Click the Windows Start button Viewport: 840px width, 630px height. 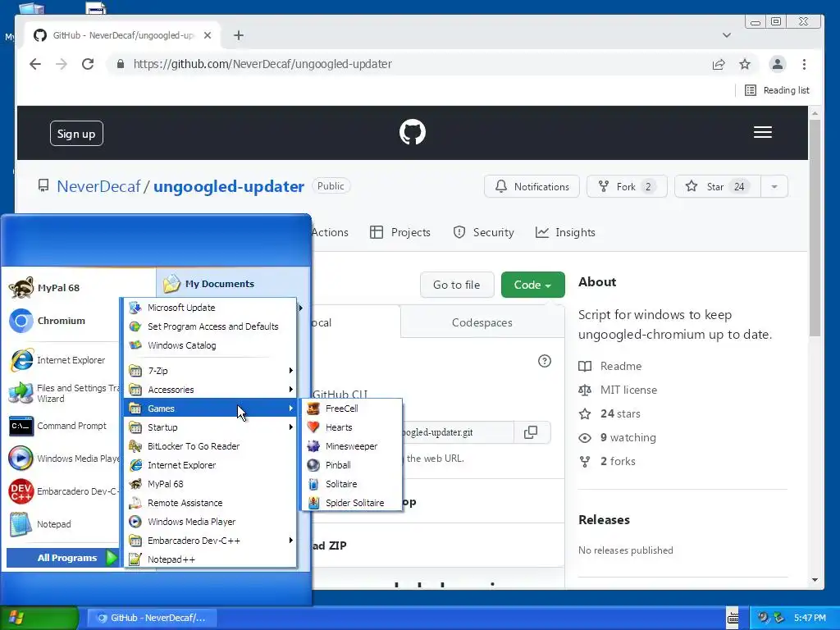pyautogui.click(x=39, y=618)
